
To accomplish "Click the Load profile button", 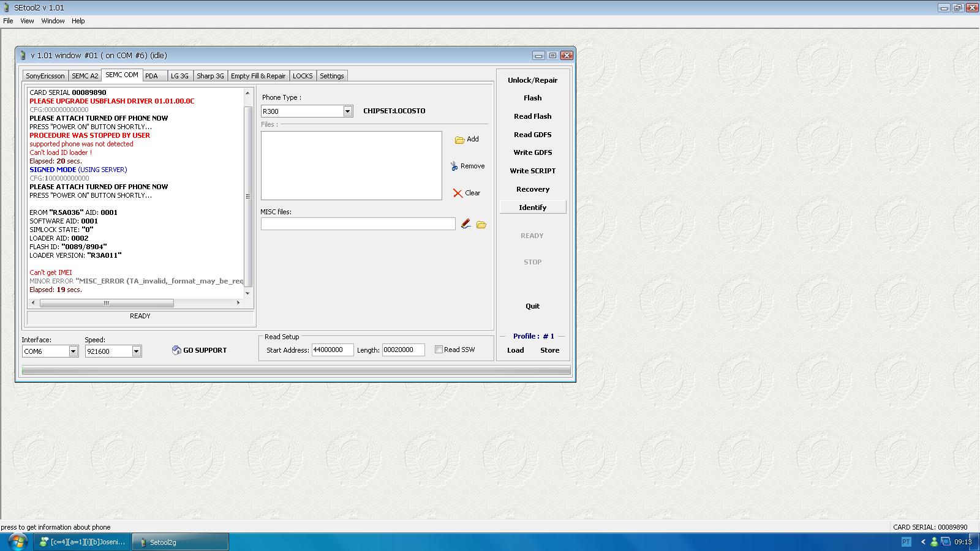I will [516, 350].
